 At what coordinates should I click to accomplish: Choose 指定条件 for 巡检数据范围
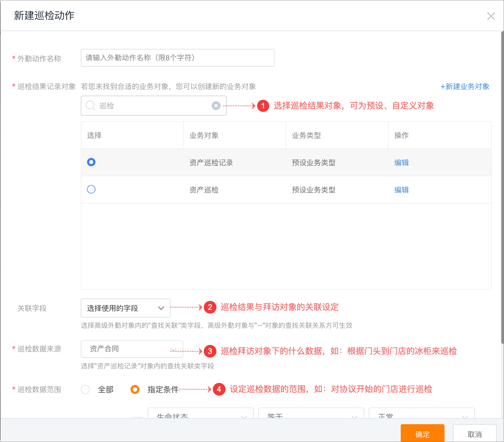pos(135,390)
